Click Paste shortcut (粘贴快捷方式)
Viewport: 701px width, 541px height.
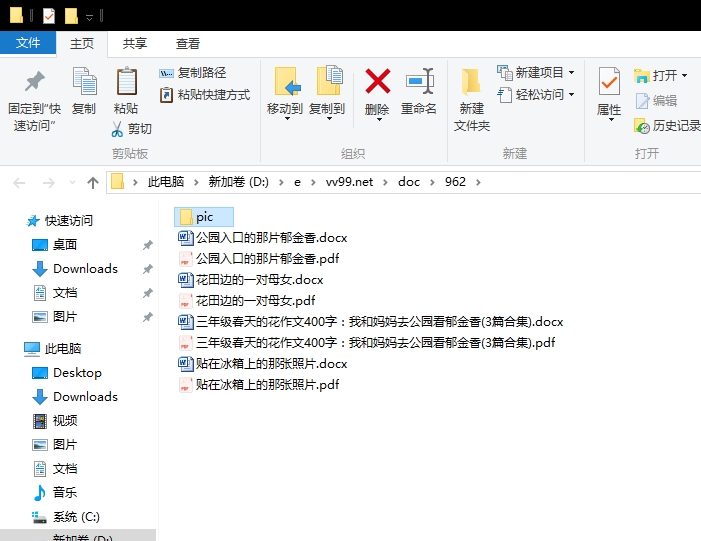[205, 95]
